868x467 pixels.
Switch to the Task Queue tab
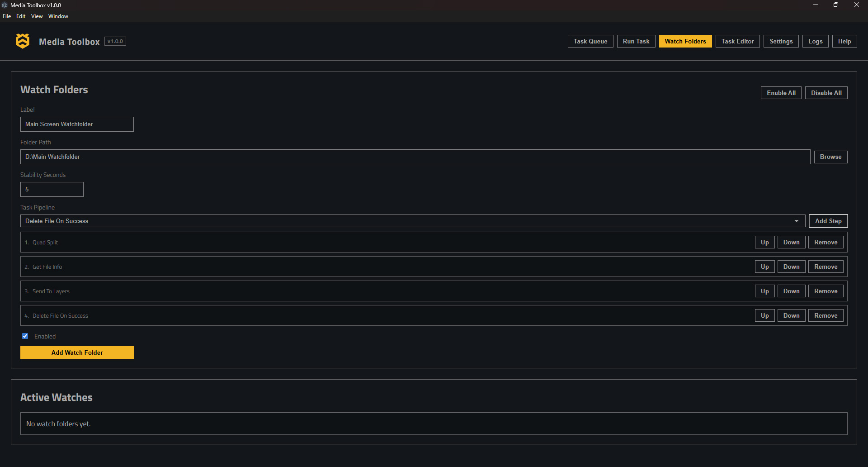click(x=590, y=41)
